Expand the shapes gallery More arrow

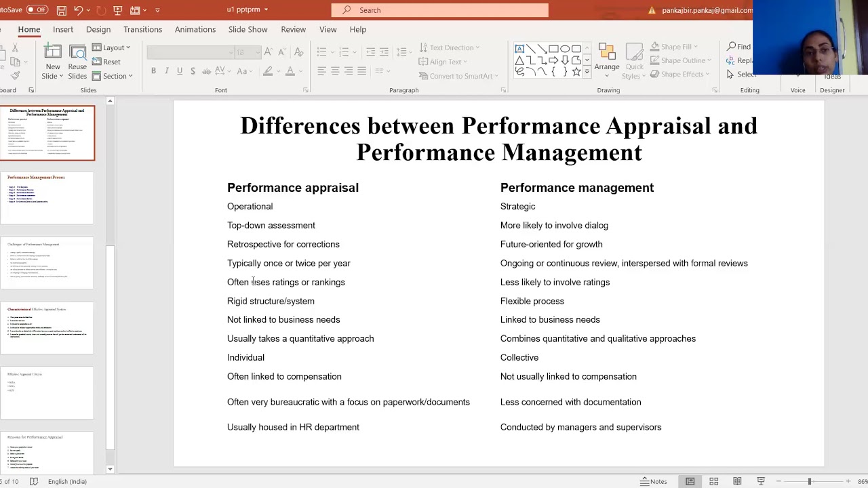point(587,73)
